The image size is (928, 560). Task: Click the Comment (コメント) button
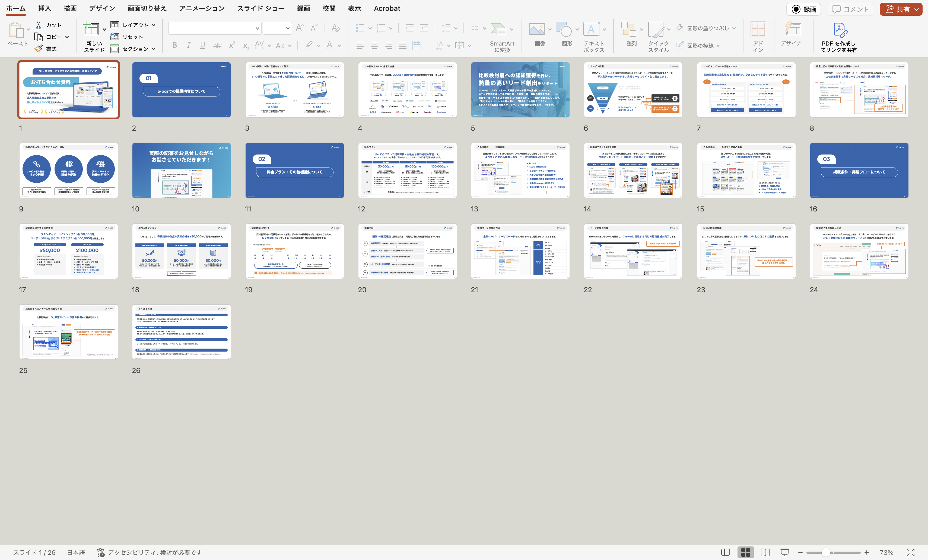[x=850, y=9]
